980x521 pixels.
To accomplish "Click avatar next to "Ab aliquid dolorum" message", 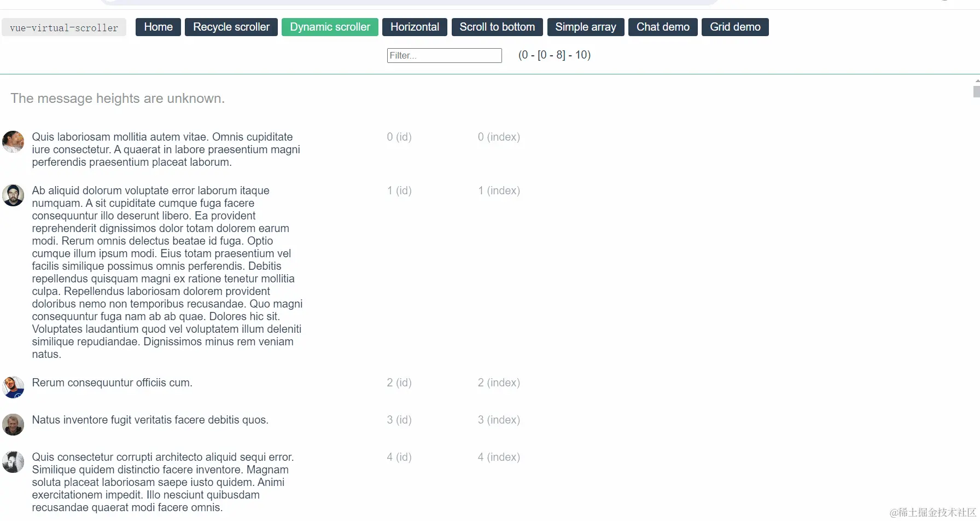I will point(13,195).
